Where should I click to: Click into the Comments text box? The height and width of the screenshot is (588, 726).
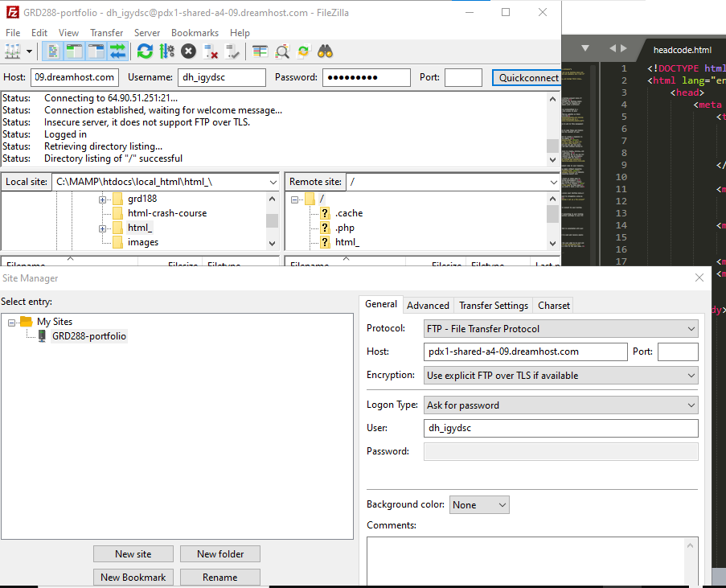(x=532, y=561)
